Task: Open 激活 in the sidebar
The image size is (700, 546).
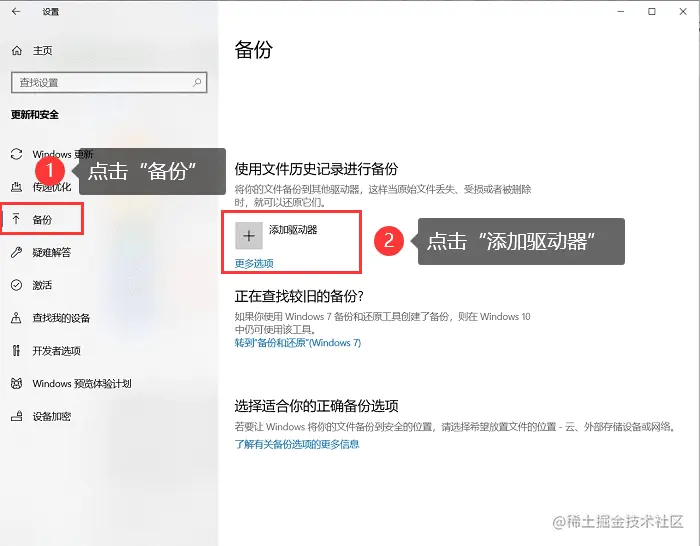Action: [42, 285]
